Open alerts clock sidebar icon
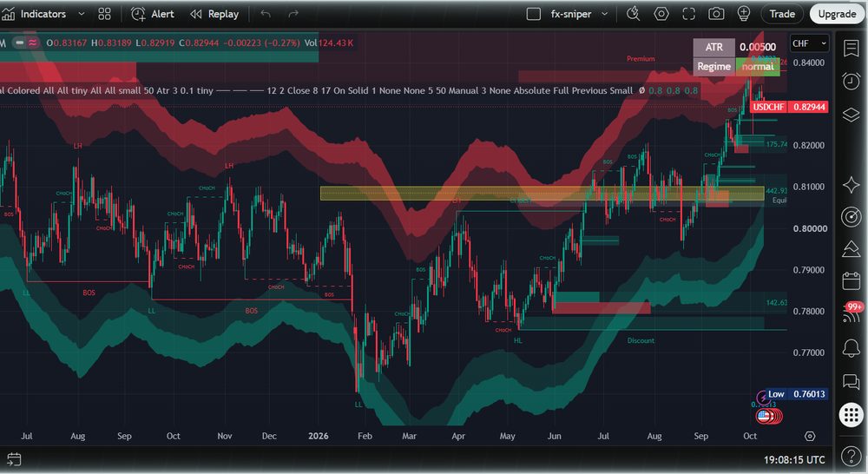Image resolution: width=868 pixels, height=474 pixels. (851, 82)
